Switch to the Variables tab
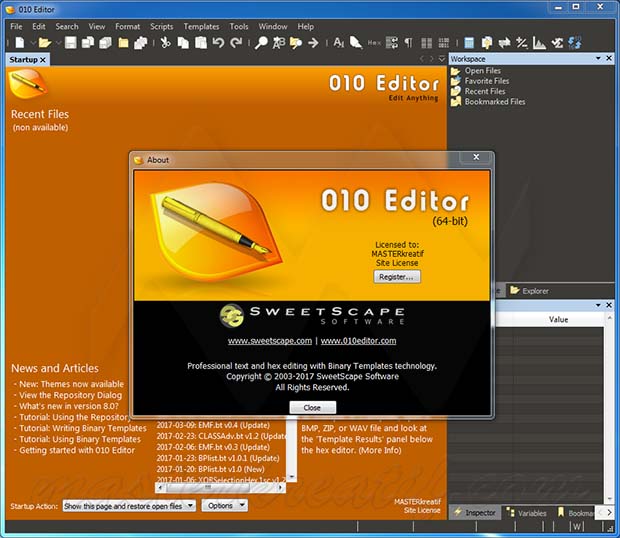The height and width of the screenshot is (538, 620). pyautogui.click(x=527, y=513)
